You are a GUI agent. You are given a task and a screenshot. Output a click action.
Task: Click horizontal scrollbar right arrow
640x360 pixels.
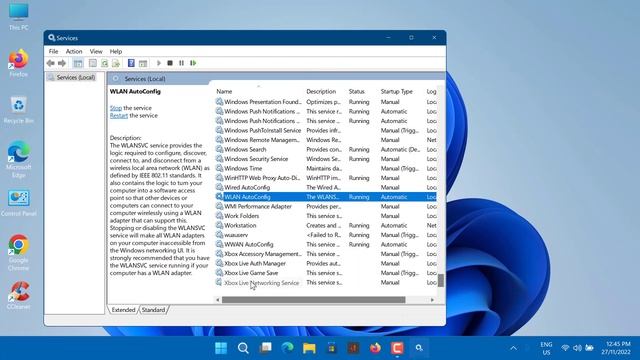tap(432, 300)
